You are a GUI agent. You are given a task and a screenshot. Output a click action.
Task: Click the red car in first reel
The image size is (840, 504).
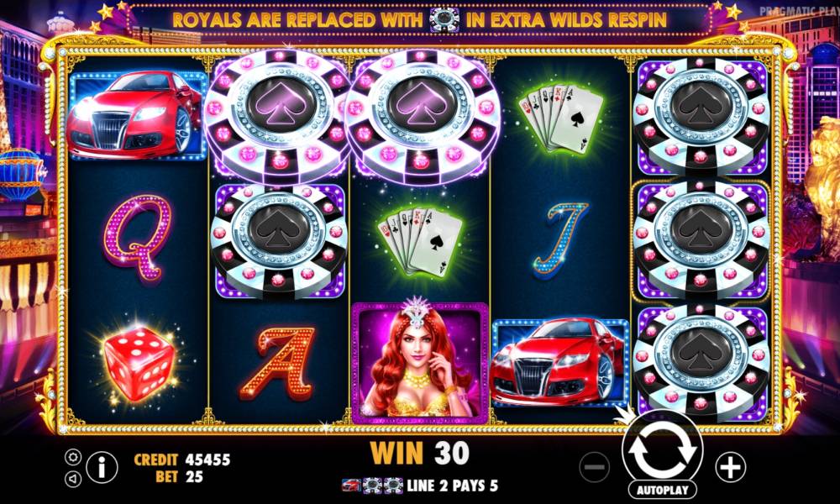[137, 115]
